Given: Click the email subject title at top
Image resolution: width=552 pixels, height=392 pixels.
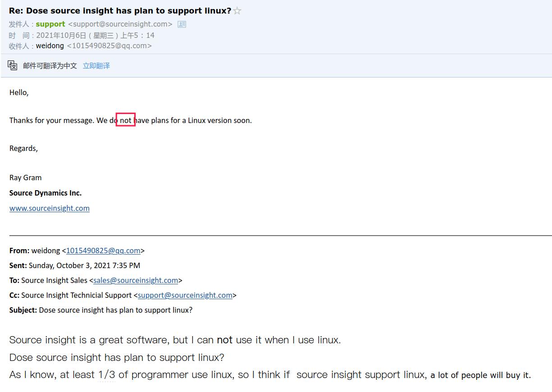Looking at the screenshot, I should pos(120,11).
